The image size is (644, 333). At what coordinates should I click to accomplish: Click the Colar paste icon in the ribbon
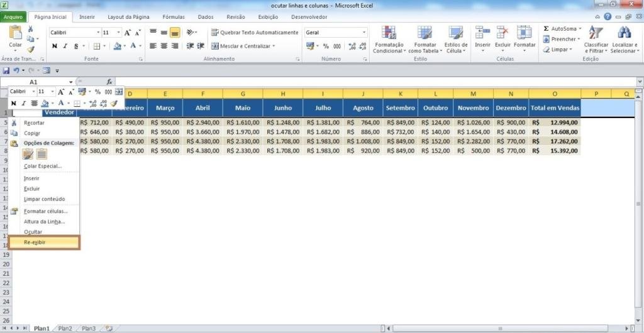15,33
